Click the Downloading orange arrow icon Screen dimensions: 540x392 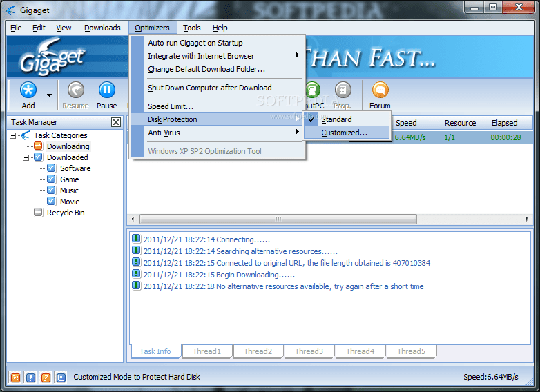38,146
